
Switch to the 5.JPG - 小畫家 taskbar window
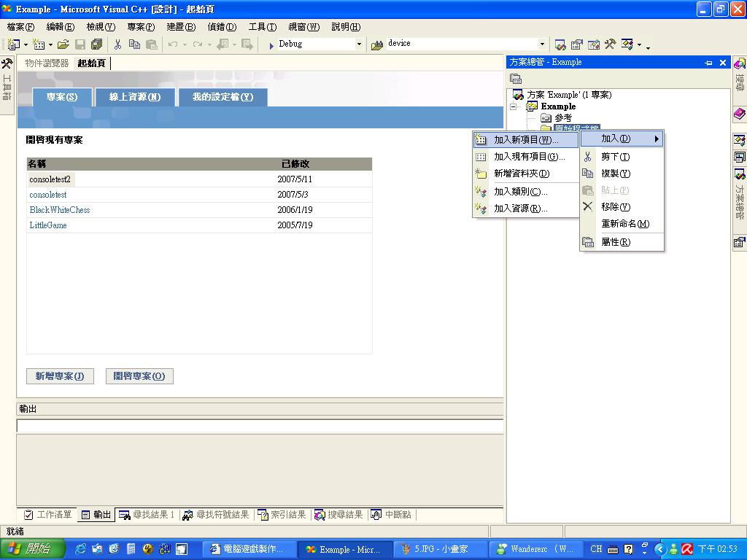click(440, 549)
